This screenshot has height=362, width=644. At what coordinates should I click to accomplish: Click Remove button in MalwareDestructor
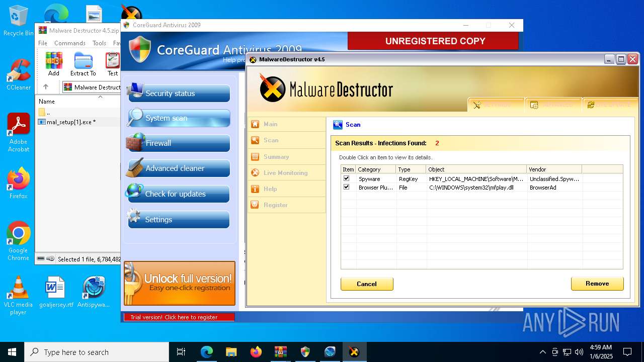pyautogui.click(x=597, y=284)
